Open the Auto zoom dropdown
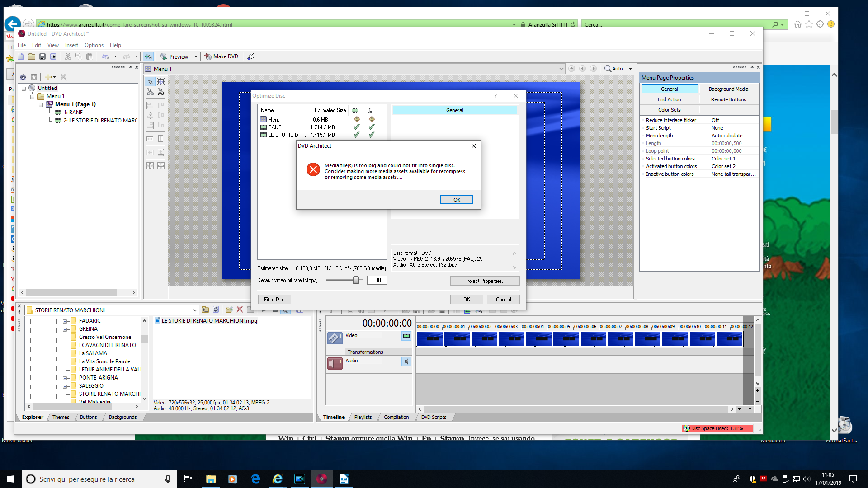The width and height of the screenshot is (868, 488). pos(630,69)
